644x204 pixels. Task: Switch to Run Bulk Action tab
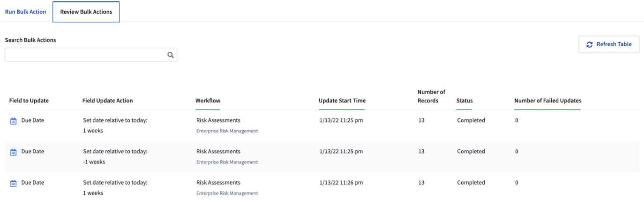coord(26,12)
